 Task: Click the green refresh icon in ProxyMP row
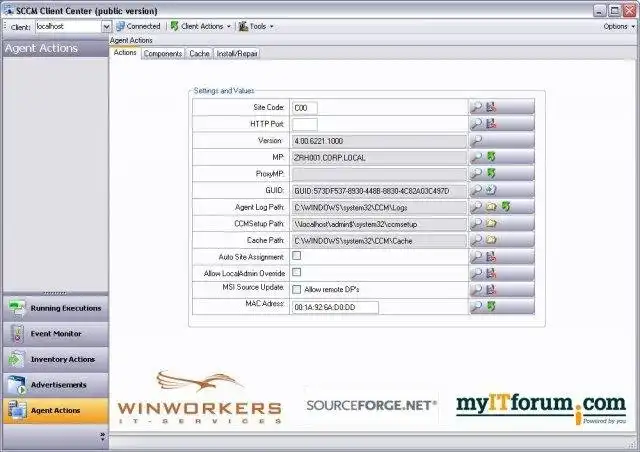(491, 173)
